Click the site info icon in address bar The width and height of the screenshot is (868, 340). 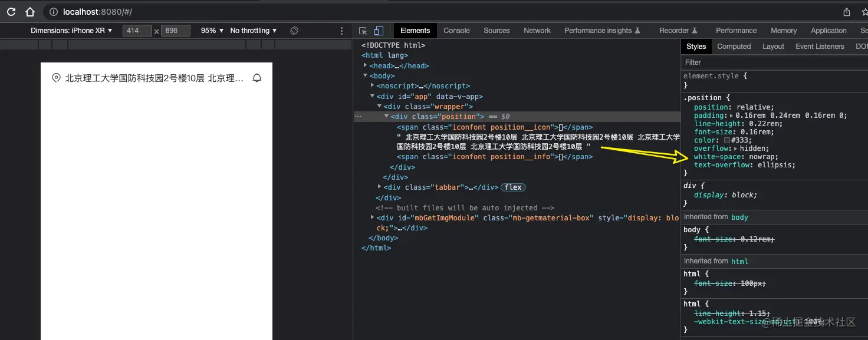pos(53,12)
